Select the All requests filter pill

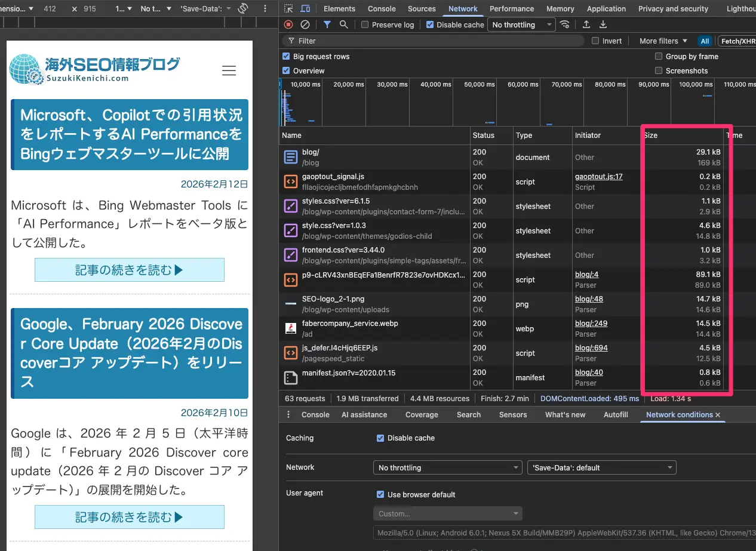705,41
